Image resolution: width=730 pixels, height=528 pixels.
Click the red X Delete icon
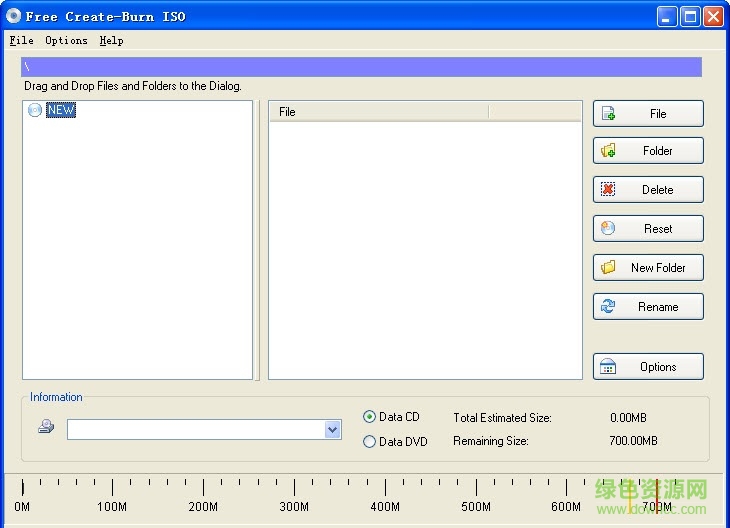(608, 190)
